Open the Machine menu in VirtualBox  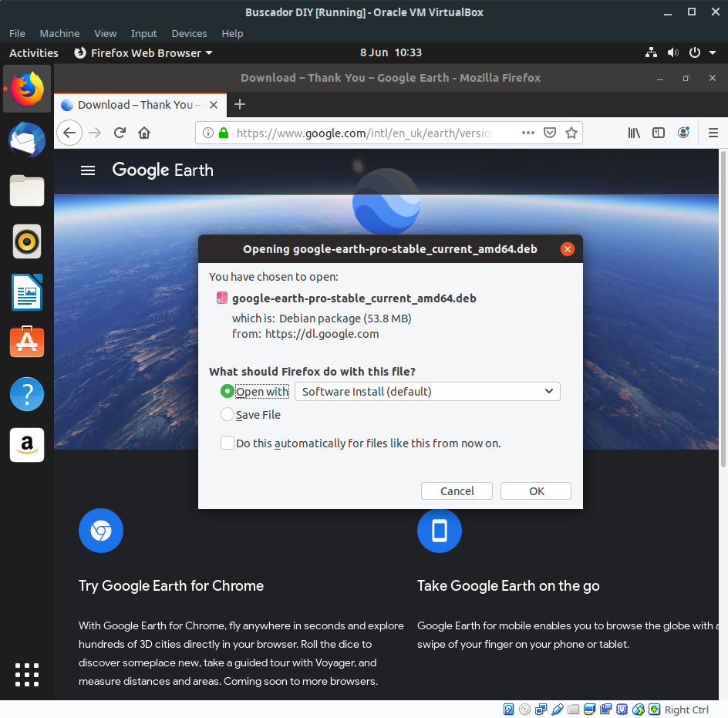pos(59,33)
